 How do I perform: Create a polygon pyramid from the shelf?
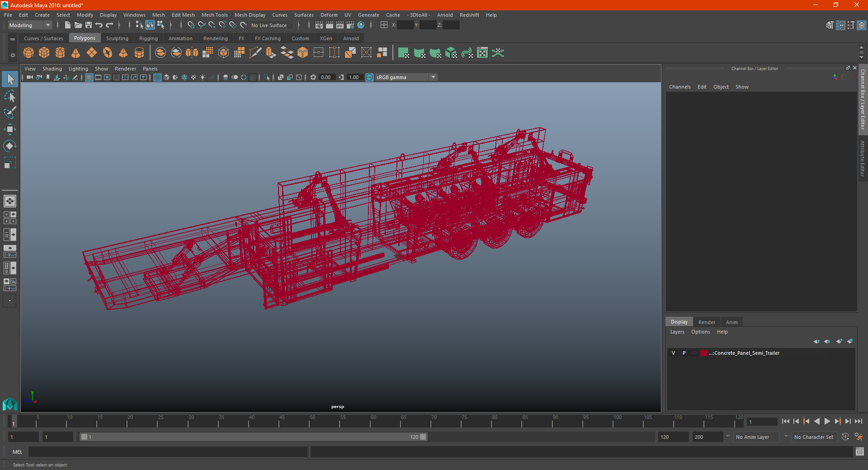[123, 53]
